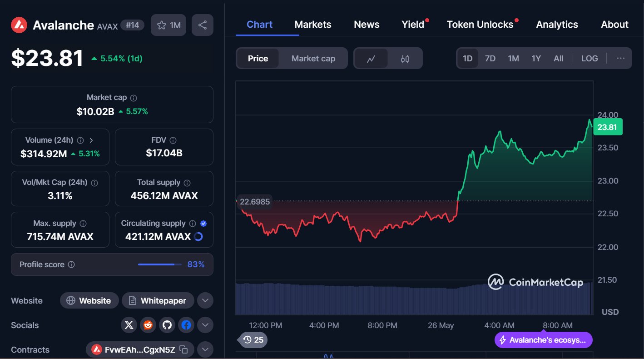644x359 pixels.
Task: Set chart range to All
Action: tap(559, 59)
